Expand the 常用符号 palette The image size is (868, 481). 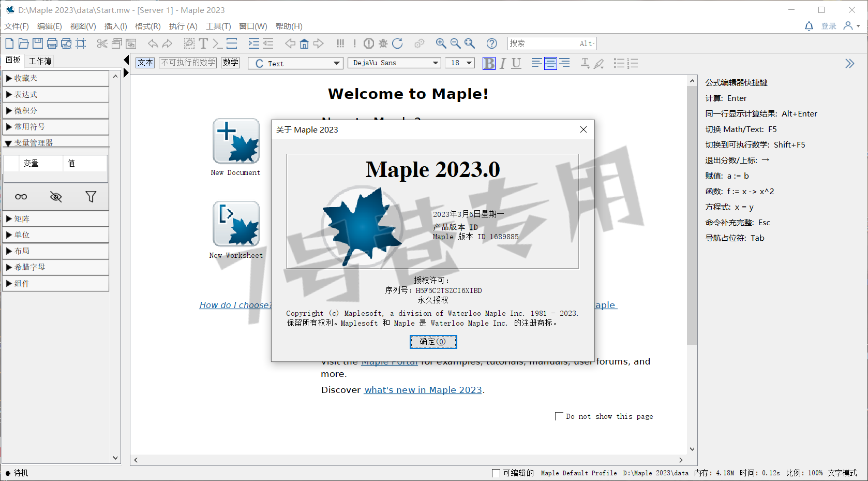[56, 127]
